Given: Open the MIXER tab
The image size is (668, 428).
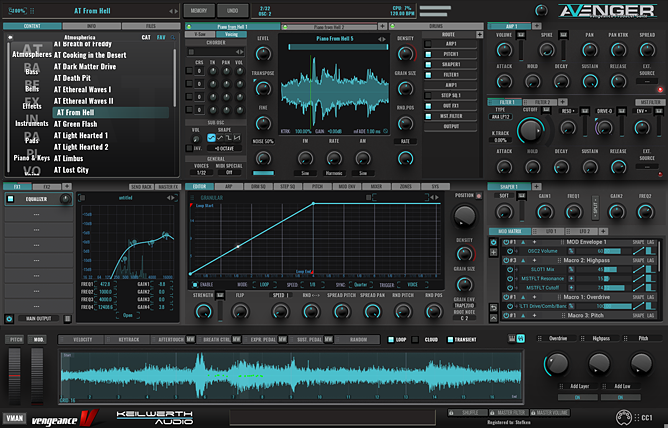Looking at the screenshot, I should (376, 187).
